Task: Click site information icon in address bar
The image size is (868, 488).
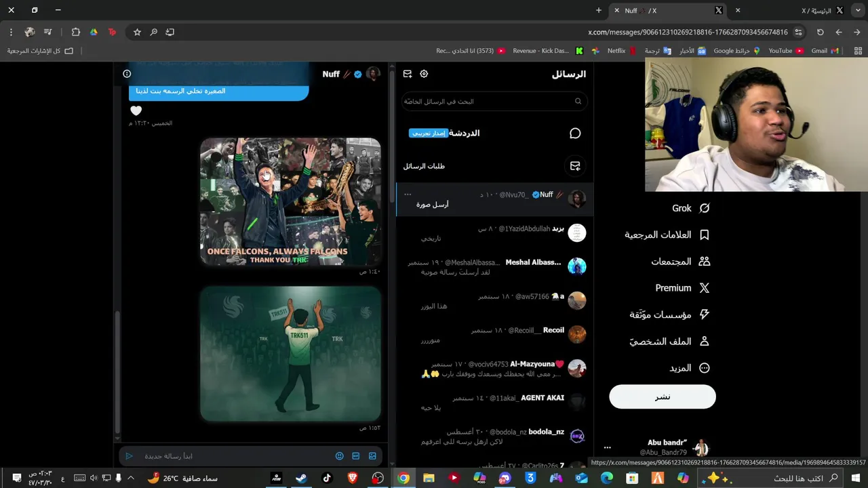Action: pyautogui.click(x=798, y=32)
